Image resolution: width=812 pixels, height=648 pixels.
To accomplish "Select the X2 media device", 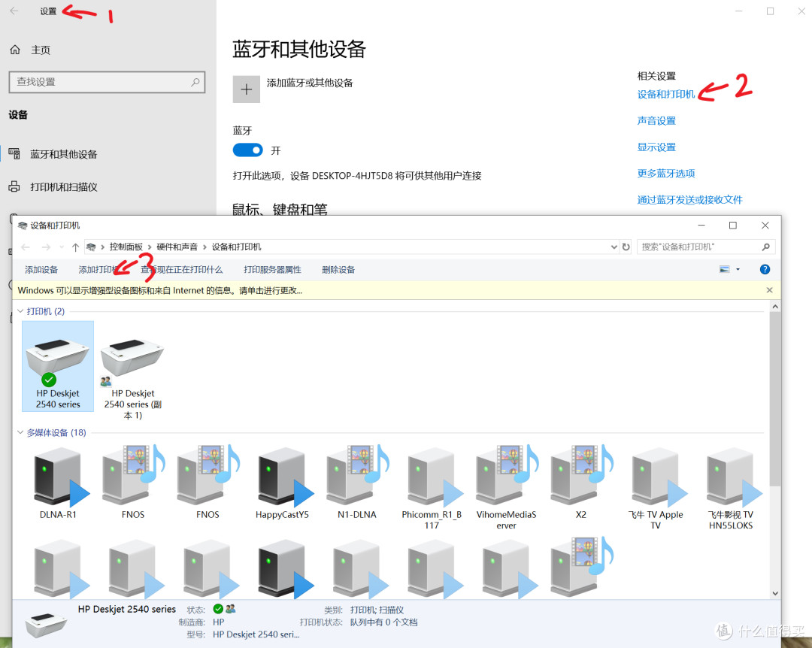I will pyautogui.click(x=581, y=483).
